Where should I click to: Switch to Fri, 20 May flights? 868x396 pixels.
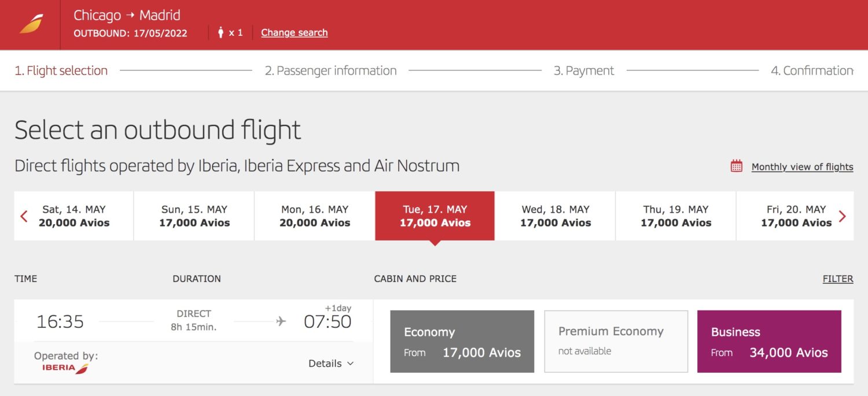point(796,216)
